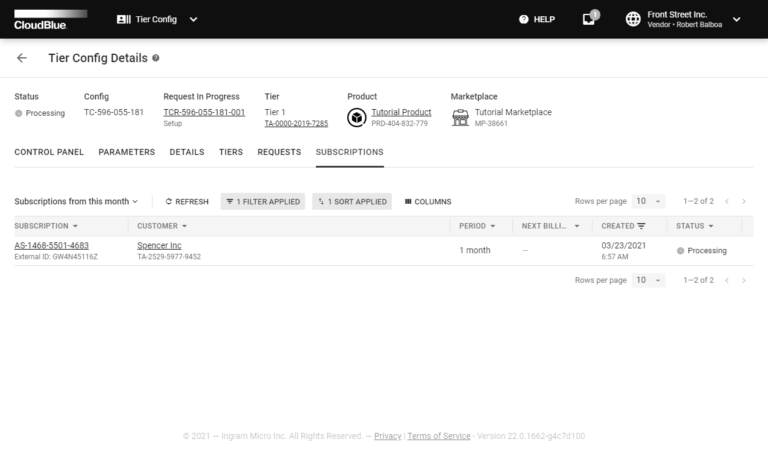Viewport: 768px width, 457px height.
Task: Switch to the REQUESTS tab
Action: 279,152
